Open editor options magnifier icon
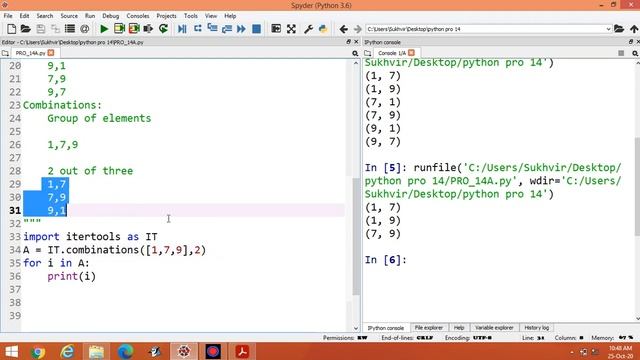 tap(355, 53)
